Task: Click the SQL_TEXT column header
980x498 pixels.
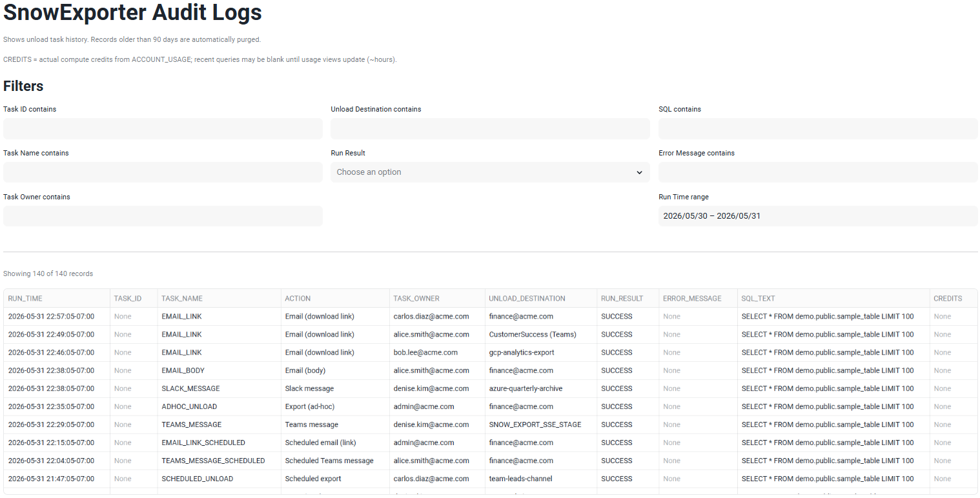Action: click(x=833, y=299)
